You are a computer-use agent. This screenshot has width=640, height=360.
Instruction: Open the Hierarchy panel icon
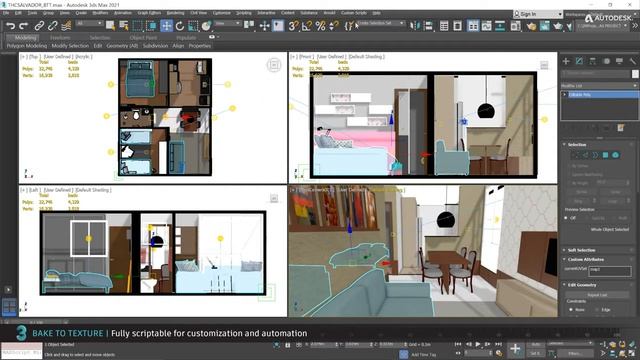592,61
